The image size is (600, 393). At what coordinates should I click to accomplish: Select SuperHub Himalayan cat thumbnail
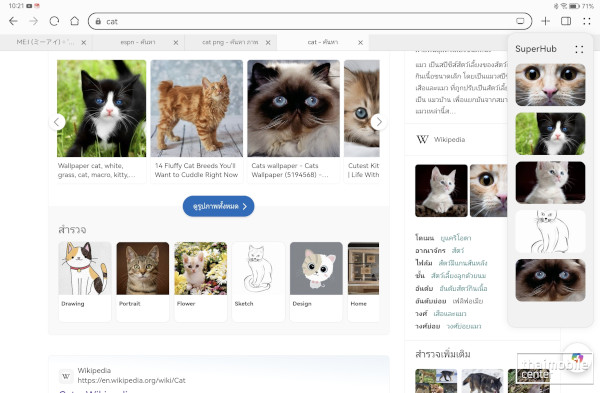tap(550, 280)
